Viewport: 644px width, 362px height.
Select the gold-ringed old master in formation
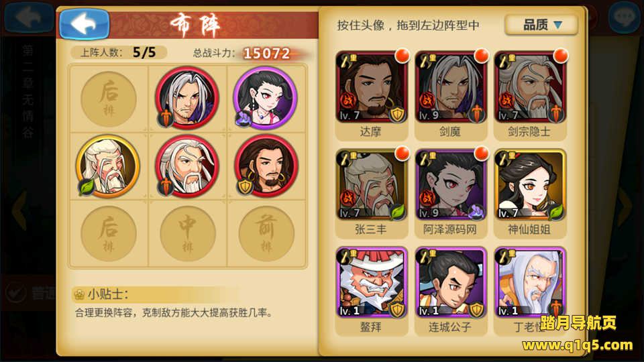pyautogui.click(x=108, y=166)
